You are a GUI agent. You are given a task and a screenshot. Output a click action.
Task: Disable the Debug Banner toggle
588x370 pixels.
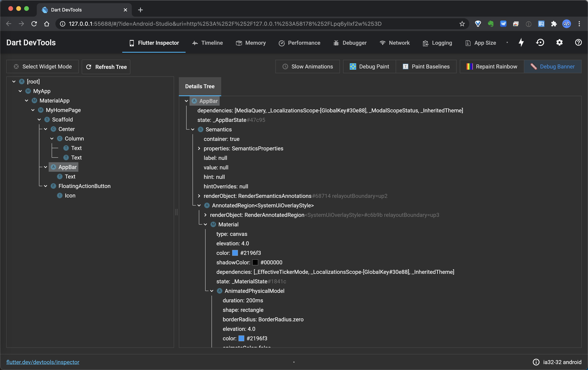point(553,66)
